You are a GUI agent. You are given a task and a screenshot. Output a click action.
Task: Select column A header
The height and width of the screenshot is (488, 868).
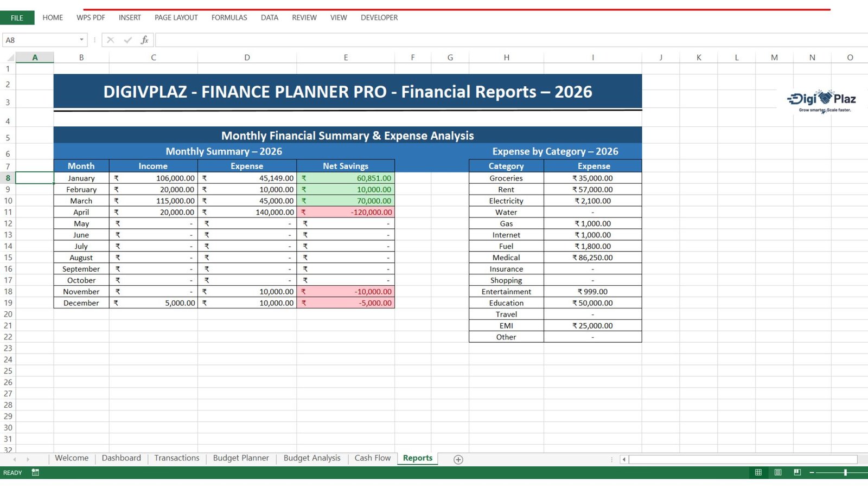(x=35, y=57)
